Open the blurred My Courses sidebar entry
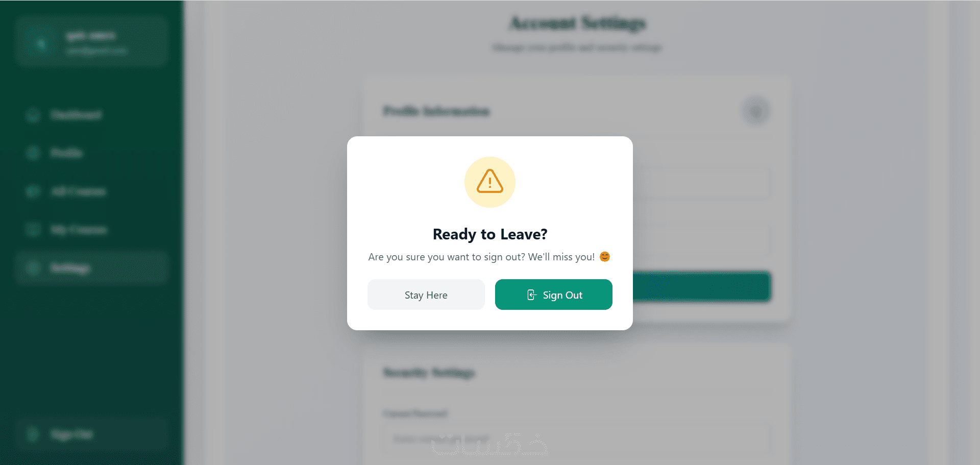This screenshot has height=465, width=980. click(x=92, y=230)
